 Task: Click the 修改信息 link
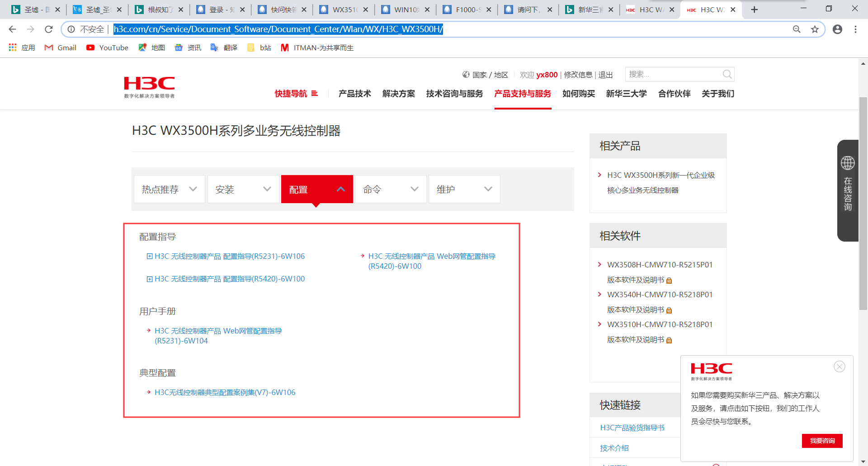point(578,75)
